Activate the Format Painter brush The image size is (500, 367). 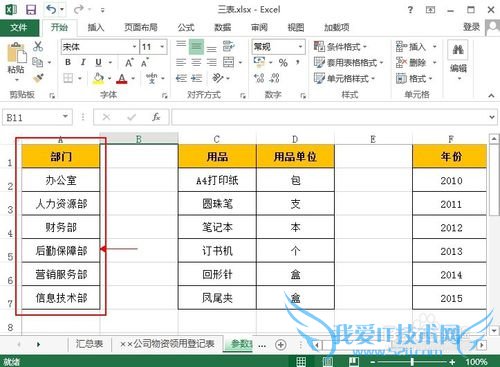point(38,79)
